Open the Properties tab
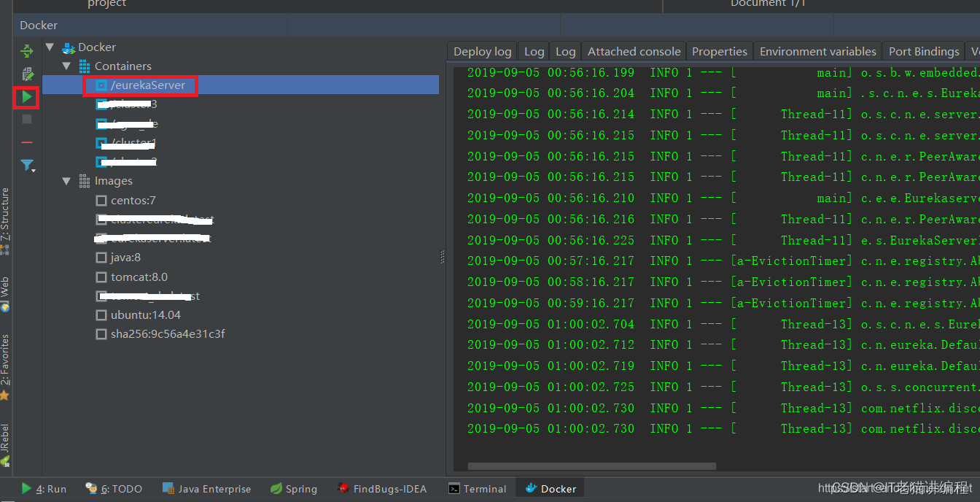The image size is (980, 502). [720, 51]
